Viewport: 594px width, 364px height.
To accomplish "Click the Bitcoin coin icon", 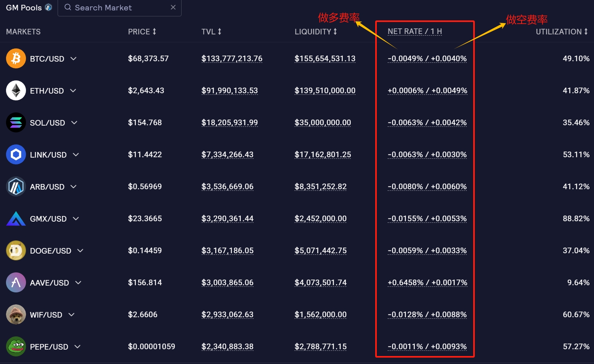I will click(16, 58).
